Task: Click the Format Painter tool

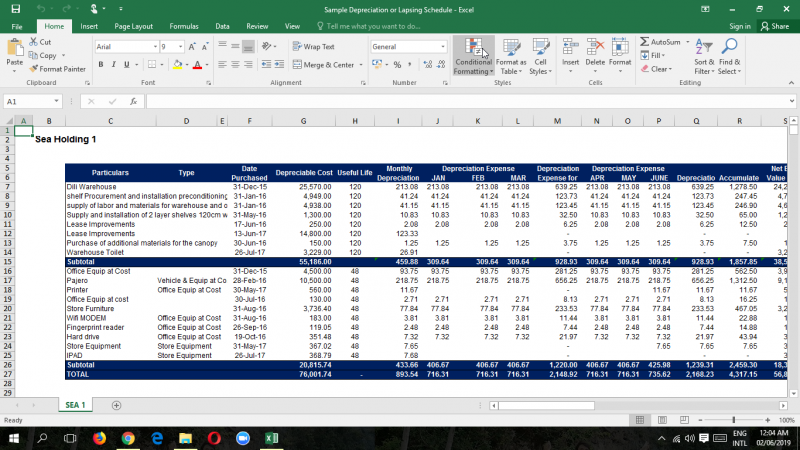Action: pyautogui.click(x=56, y=69)
